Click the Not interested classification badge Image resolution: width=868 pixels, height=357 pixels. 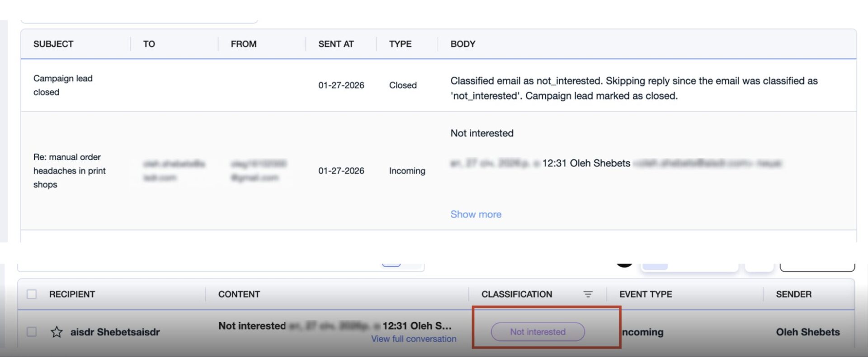[x=538, y=332]
